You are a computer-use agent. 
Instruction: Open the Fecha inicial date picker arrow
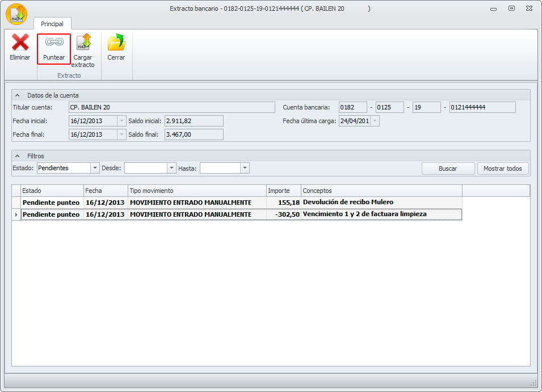click(121, 121)
